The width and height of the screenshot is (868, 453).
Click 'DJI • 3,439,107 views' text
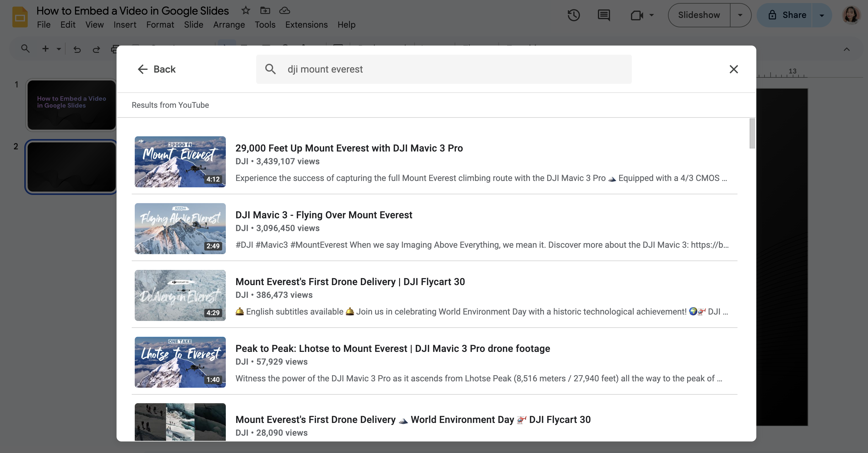pyautogui.click(x=277, y=161)
